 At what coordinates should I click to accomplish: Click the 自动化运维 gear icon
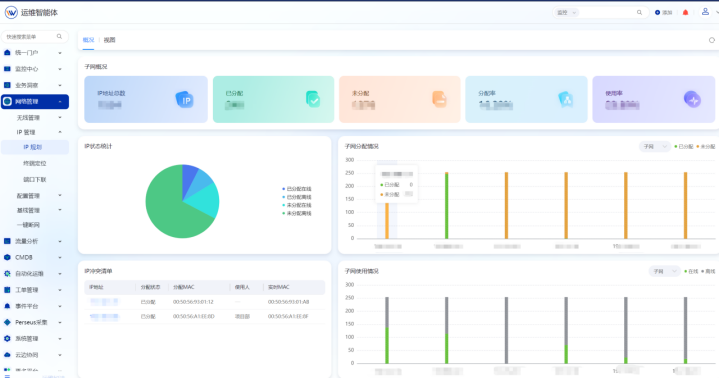tap(7, 273)
